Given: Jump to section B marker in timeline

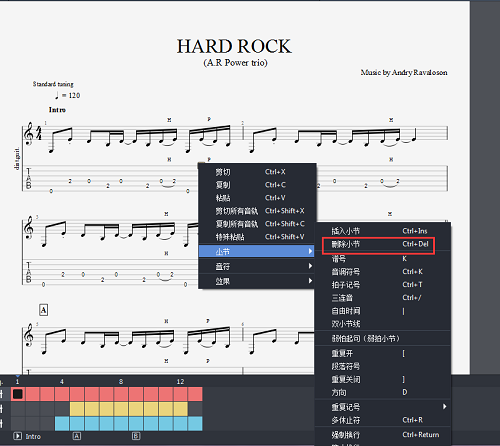Looking at the screenshot, I should point(136,436).
